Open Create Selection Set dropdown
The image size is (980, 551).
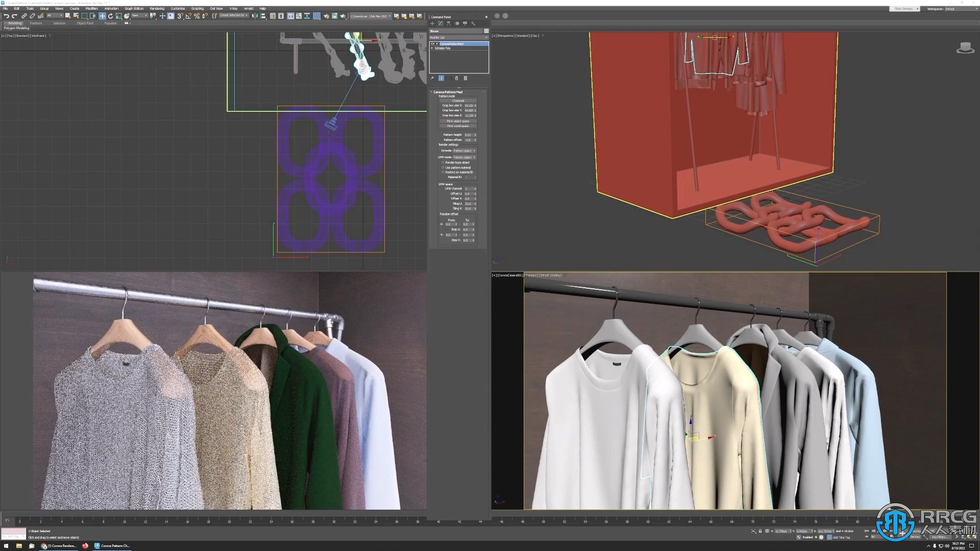[x=234, y=15]
